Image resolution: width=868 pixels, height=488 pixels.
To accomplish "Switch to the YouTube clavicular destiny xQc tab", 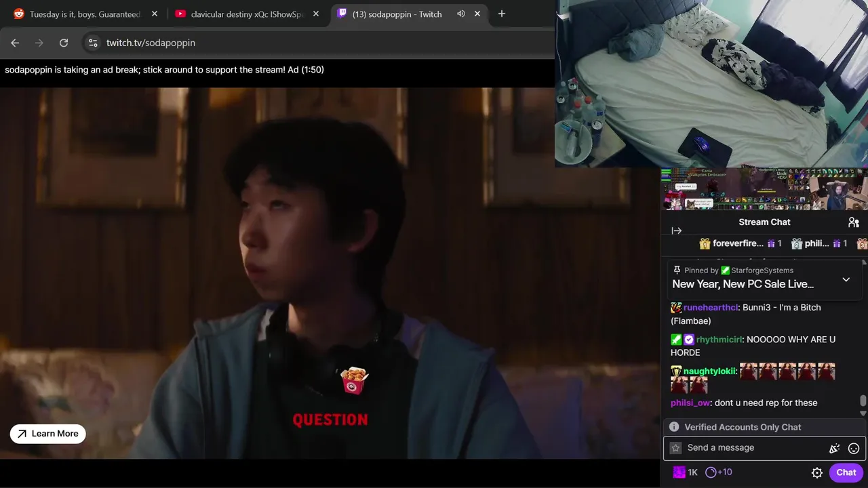I will (248, 14).
